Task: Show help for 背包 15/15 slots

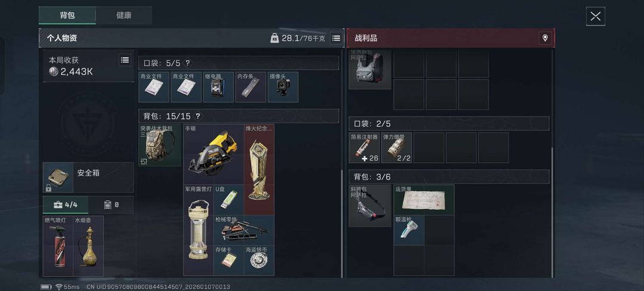Action: [198, 116]
